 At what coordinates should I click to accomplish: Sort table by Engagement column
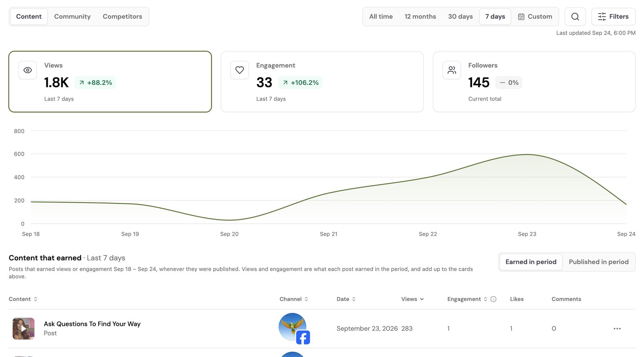467,299
